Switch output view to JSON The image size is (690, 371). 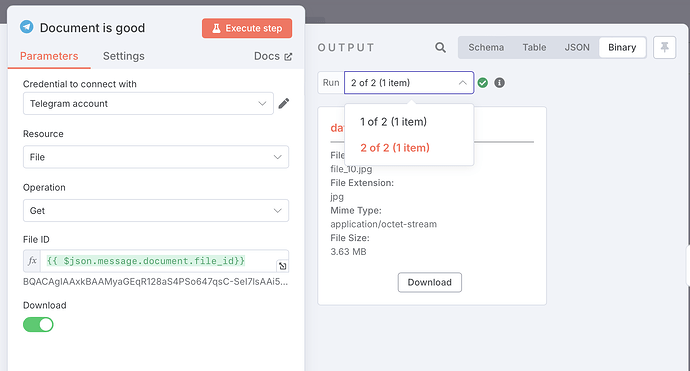pos(577,47)
